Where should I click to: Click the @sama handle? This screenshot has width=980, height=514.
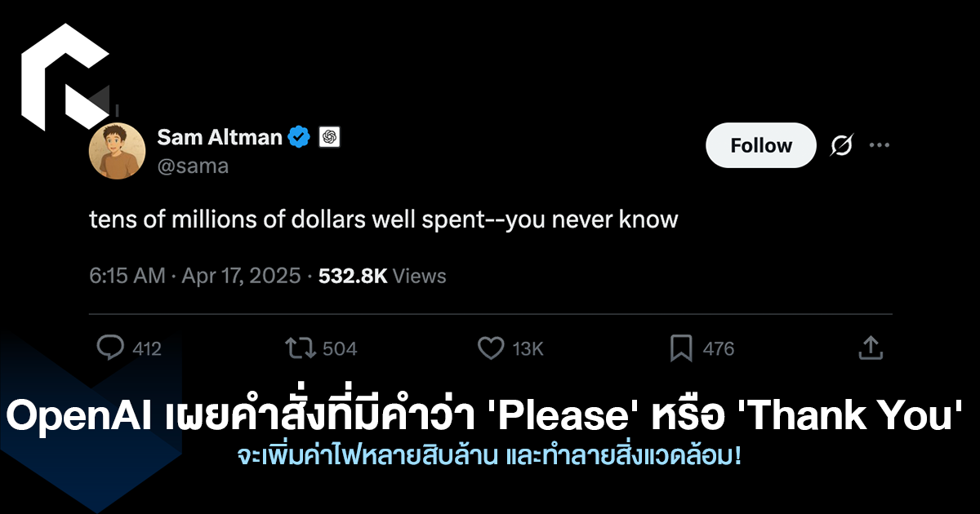point(193,166)
